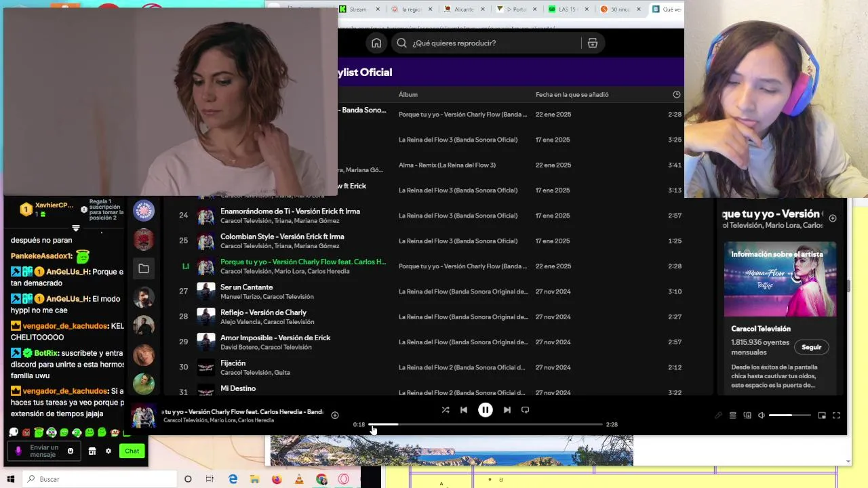Switch to the '50 rinco' browser tab

pyautogui.click(x=621, y=9)
